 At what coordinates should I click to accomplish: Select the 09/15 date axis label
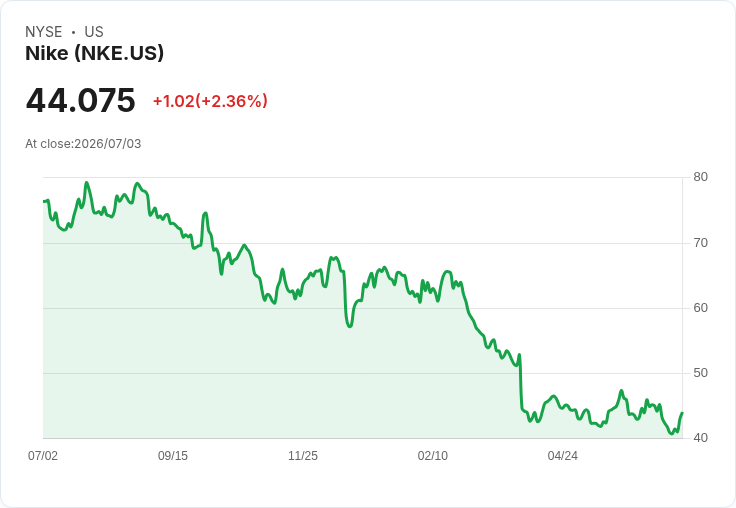[x=173, y=455]
